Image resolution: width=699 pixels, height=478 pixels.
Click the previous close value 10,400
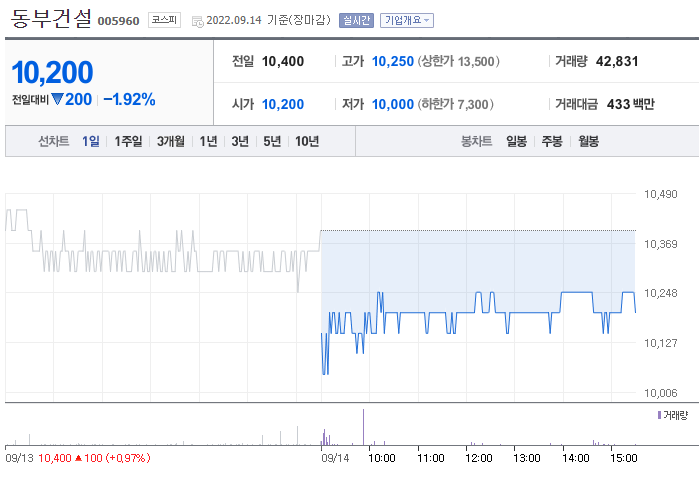[x=283, y=61]
